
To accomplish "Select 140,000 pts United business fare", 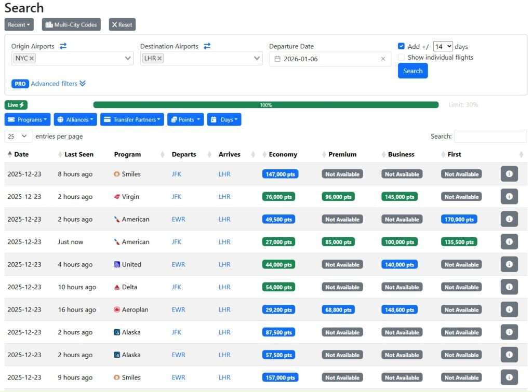I will click(x=400, y=264).
